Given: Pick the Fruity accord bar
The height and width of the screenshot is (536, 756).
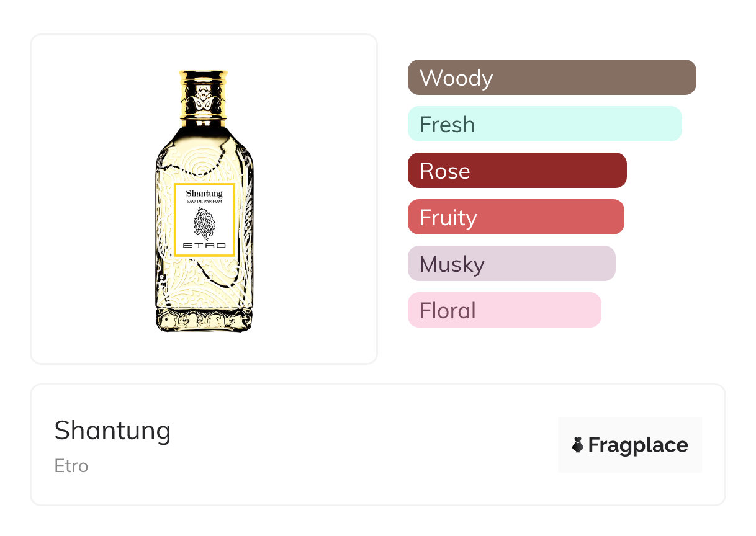Looking at the screenshot, I should click(515, 217).
